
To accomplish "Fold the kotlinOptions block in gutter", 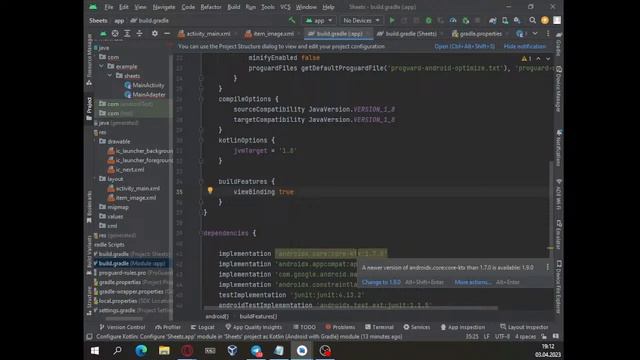I will 201,140.
